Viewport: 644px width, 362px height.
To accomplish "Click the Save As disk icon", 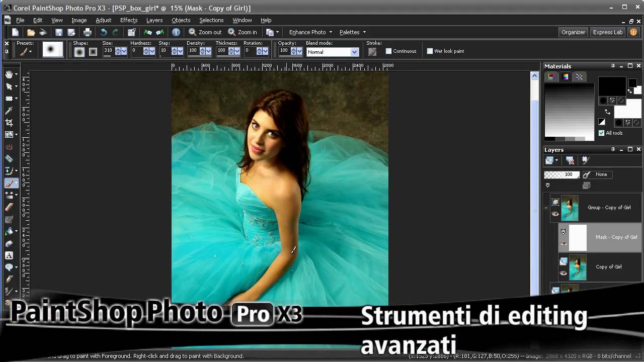I will (71, 32).
